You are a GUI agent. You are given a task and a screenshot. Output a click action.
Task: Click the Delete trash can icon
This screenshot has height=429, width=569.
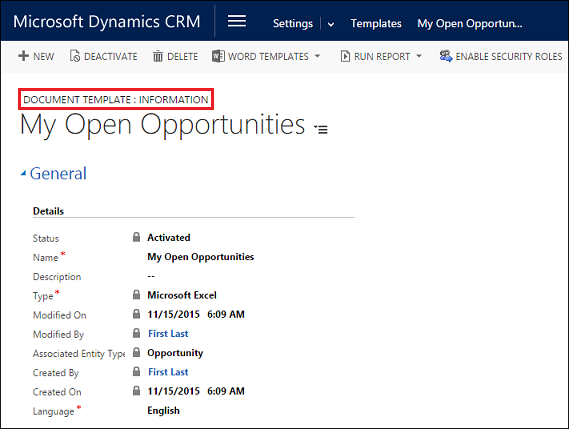[158, 56]
